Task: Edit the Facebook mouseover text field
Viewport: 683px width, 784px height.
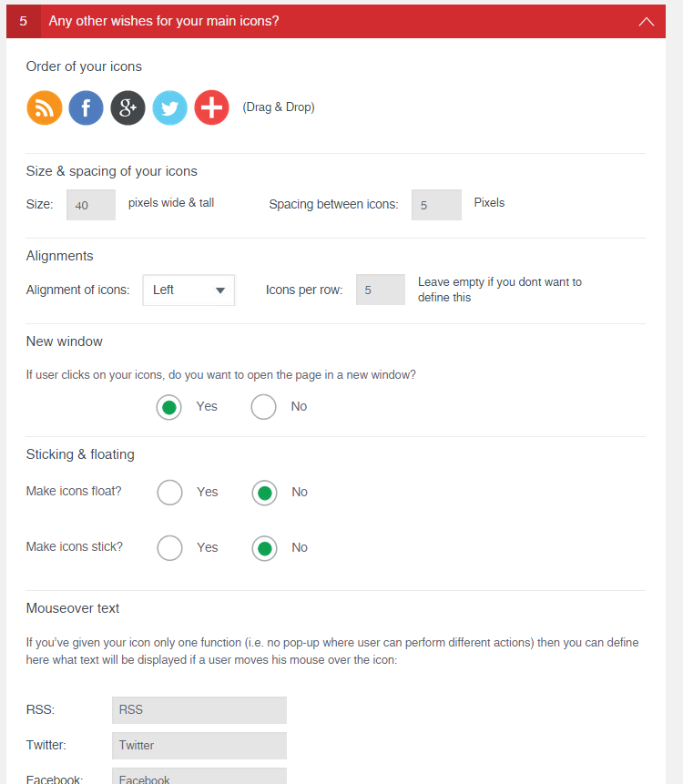Action: 199,778
